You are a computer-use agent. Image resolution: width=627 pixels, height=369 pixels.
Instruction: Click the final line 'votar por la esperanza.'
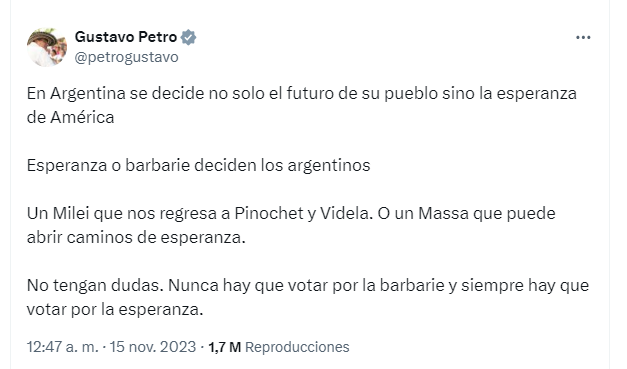pos(115,310)
